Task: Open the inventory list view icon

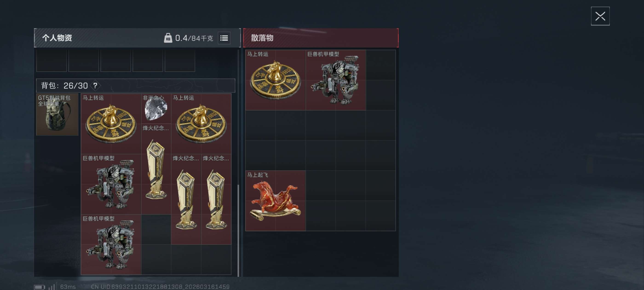Action: pos(224,38)
